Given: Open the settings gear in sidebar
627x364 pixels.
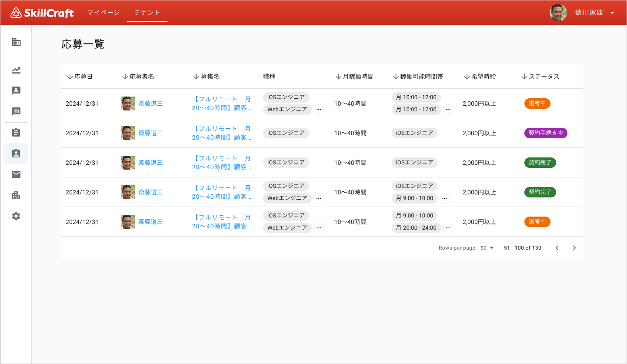Looking at the screenshot, I should (16, 216).
